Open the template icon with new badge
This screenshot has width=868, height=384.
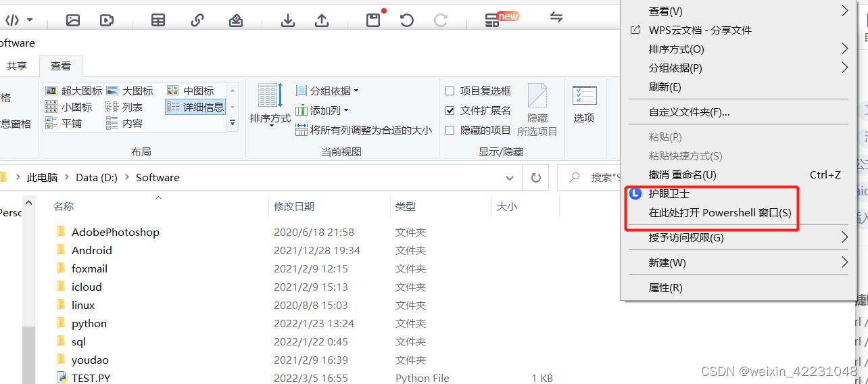492,20
